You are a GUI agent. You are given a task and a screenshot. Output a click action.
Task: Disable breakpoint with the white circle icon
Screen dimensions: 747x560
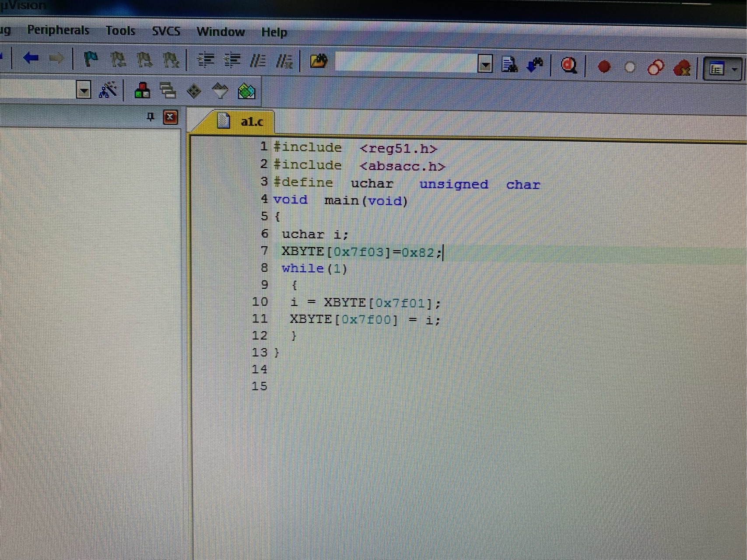(630, 67)
